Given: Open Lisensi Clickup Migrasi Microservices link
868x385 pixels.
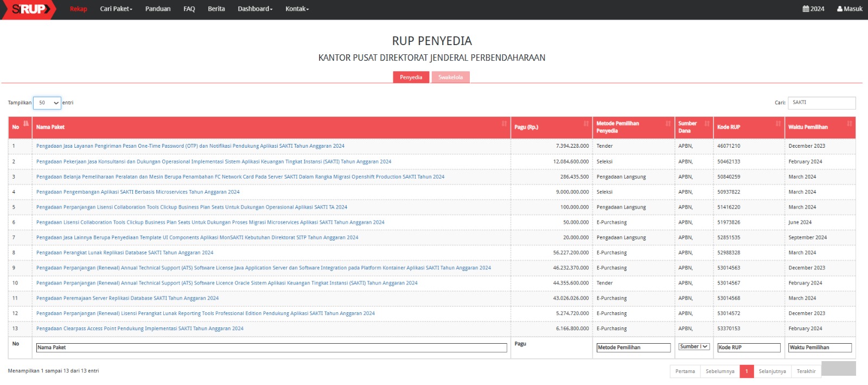Looking at the screenshot, I should [x=210, y=222].
